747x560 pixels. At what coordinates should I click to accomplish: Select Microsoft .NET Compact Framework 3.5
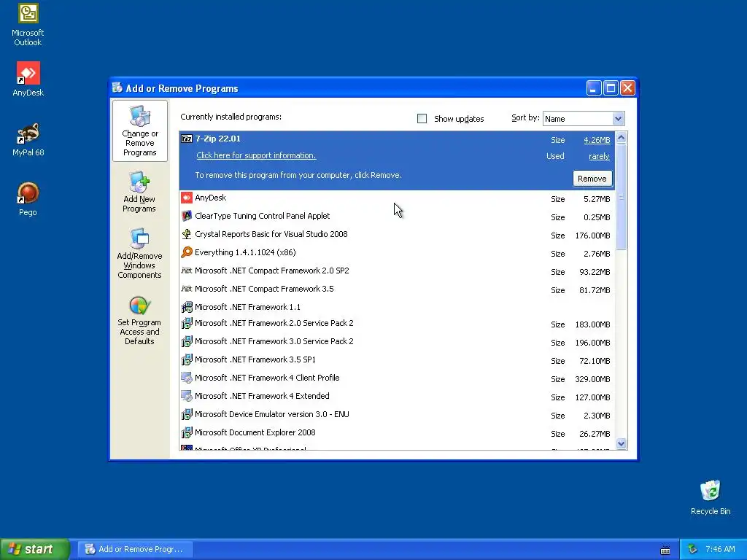click(x=264, y=289)
